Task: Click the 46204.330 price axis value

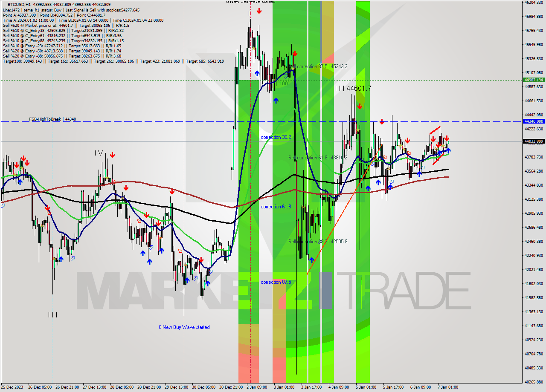Action: [533, 3]
